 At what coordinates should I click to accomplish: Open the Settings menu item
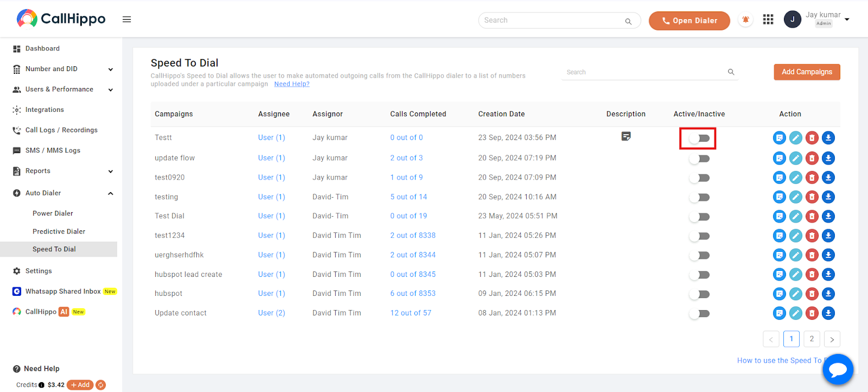pyautogui.click(x=39, y=271)
